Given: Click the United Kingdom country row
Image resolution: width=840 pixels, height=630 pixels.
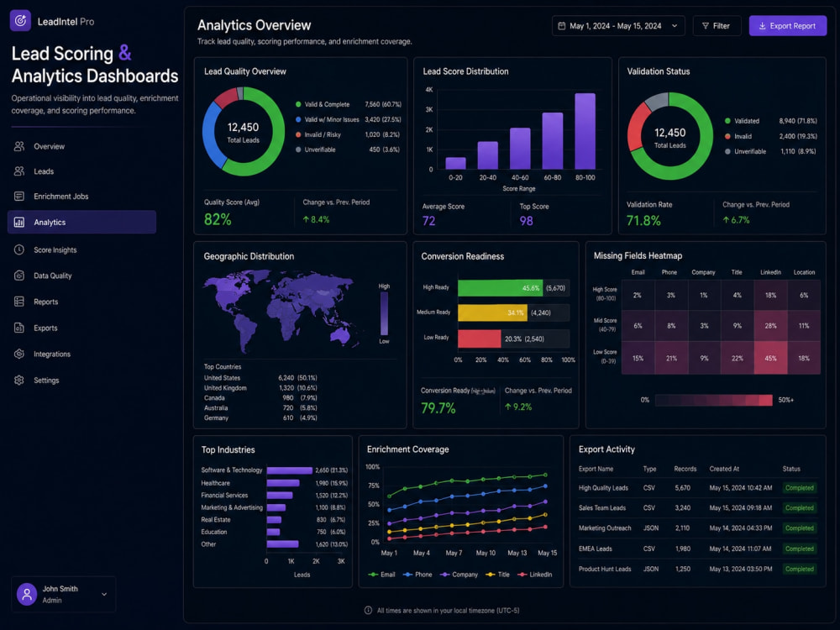Looking at the screenshot, I should [x=260, y=388].
